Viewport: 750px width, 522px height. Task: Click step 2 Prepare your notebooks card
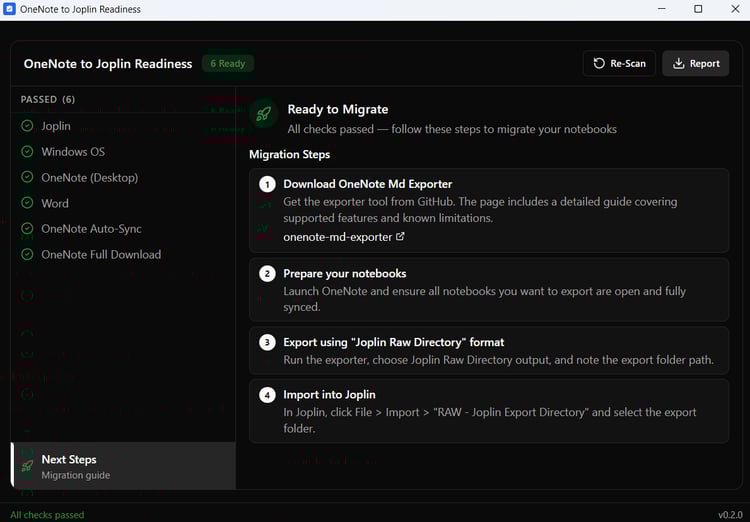[489, 289]
